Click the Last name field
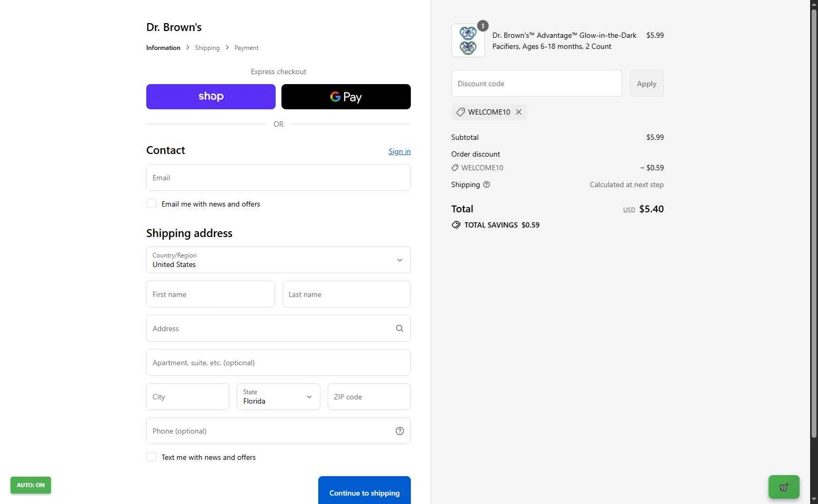This screenshot has height=504, width=818. click(346, 294)
